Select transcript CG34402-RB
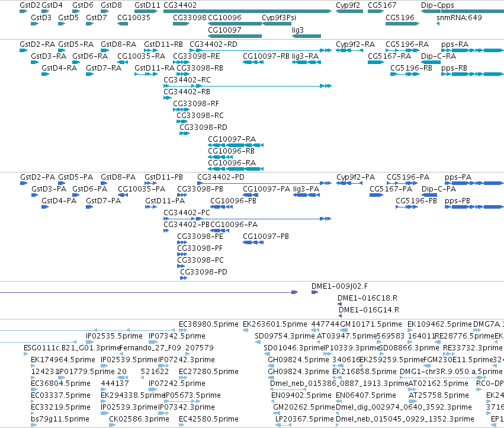The image size is (504, 428). [187, 92]
